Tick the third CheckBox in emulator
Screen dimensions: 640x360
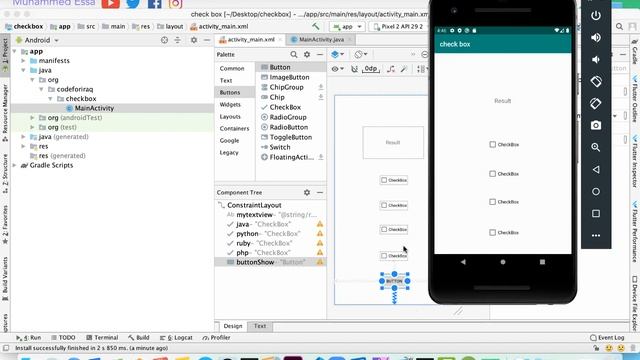click(493, 202)
